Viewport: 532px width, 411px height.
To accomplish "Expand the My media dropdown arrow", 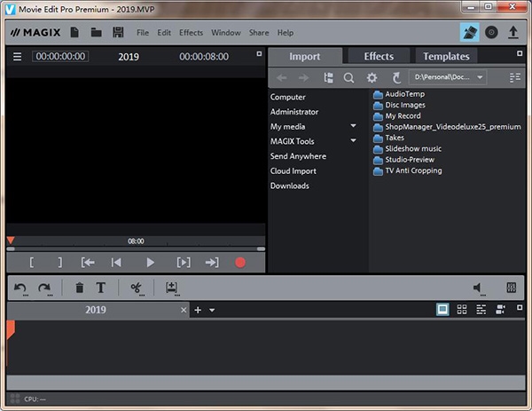I will (353, 126).
